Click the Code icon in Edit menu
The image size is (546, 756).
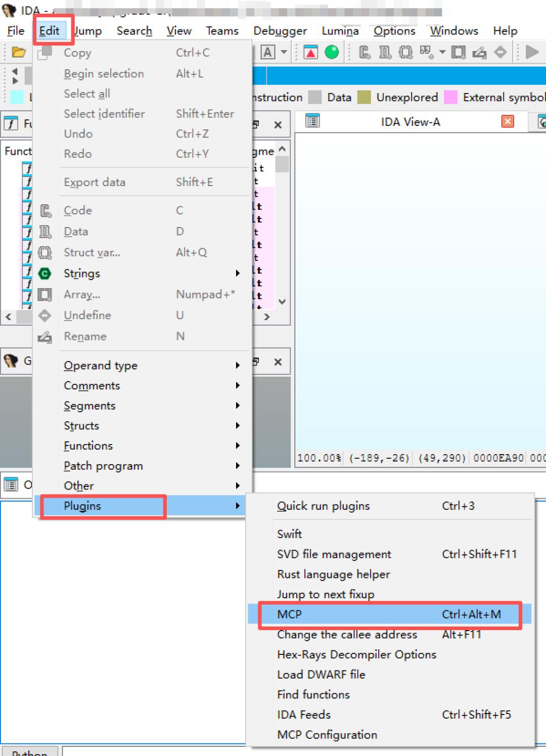pyautogui.click(x=45, y=210)
